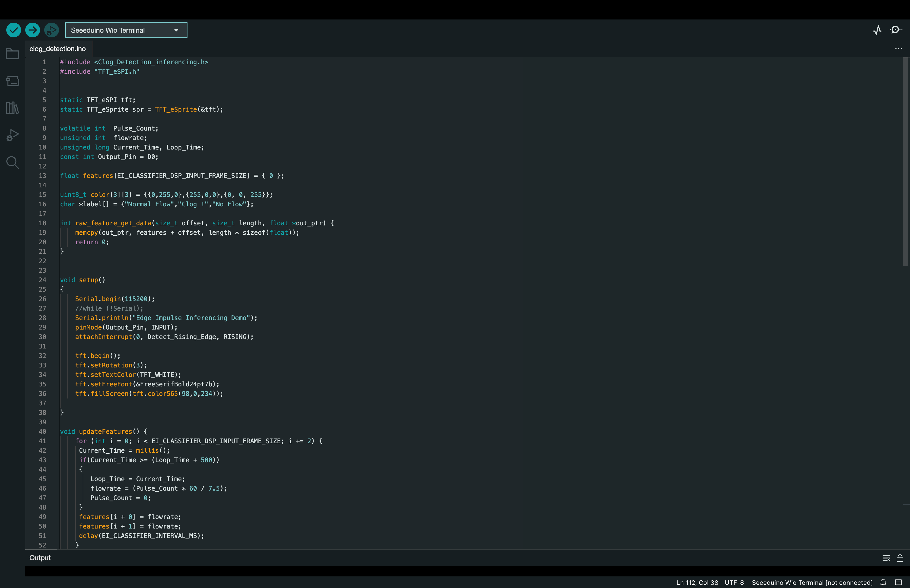Toggle output panel scroll lock icon
This screenshot has height=588, width=910.
click(900, 558)
